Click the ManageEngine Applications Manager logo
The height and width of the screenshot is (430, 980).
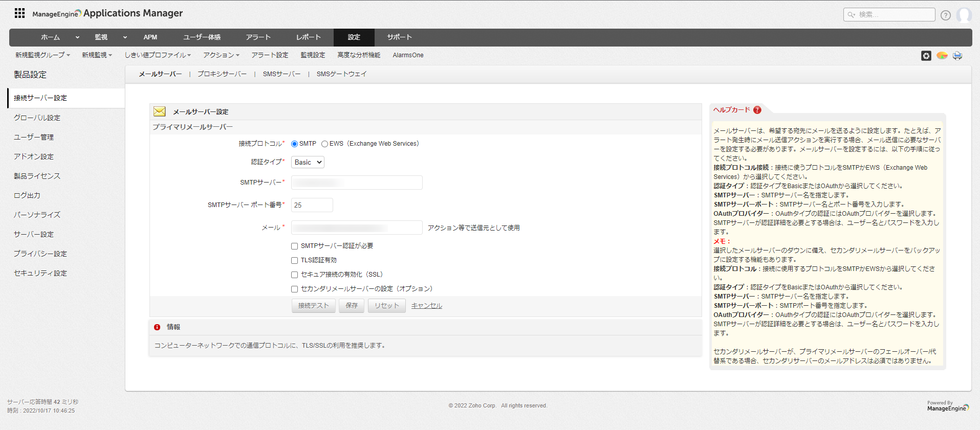coord(107,13)
